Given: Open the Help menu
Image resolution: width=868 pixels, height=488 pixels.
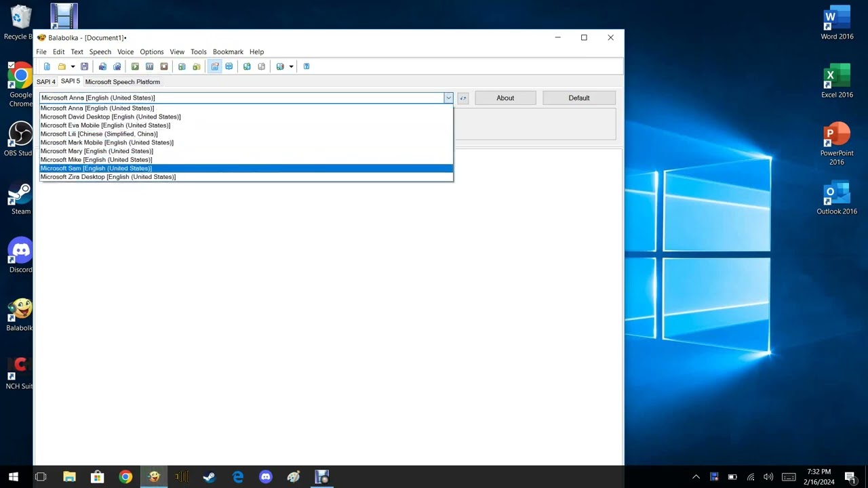Looking at the screenshot, I should [x=256, y=52].
